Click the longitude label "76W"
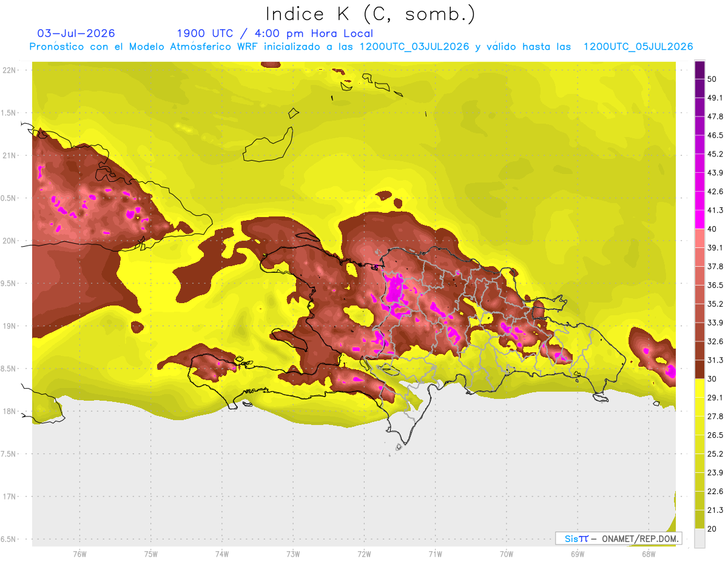The image size is (728, 562). [x=79, y=554]
